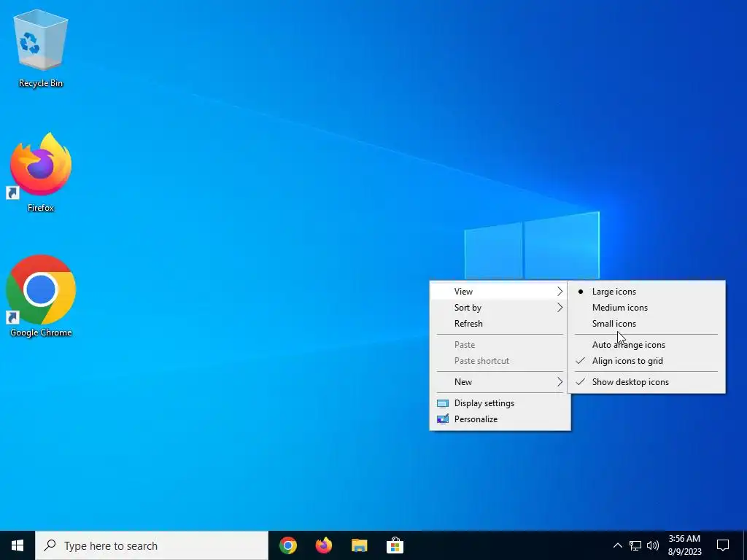The width and height of the screenshot is (747, 560).
Task: Toggle Align icons to grid
Action: click(646, 361)
